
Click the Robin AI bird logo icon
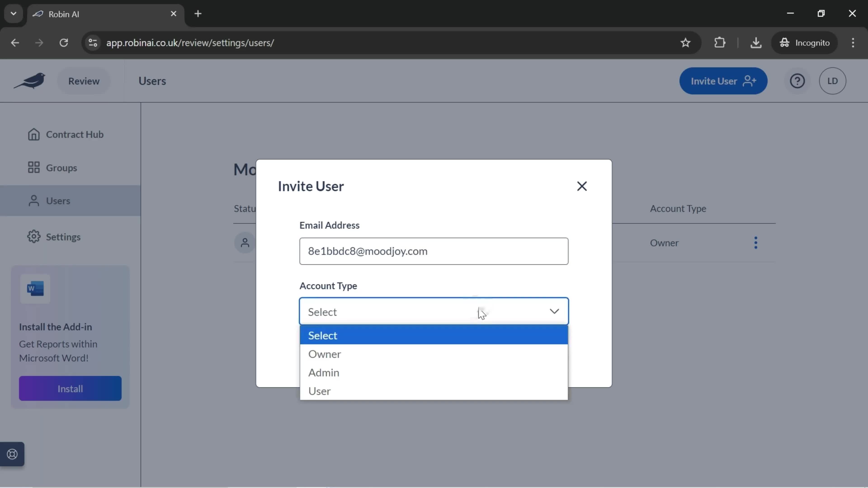click(30, 80)
